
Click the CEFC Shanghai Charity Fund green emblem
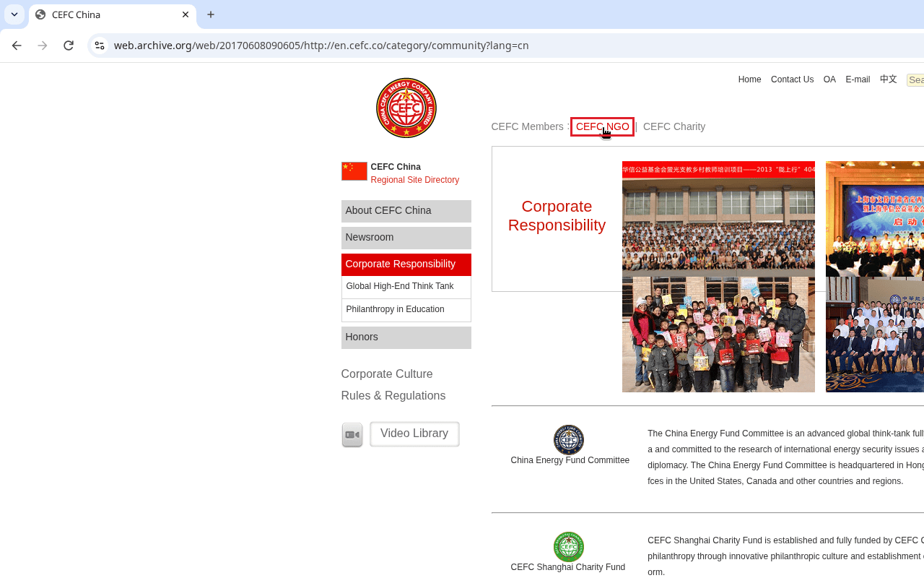[x=569, y=547]
